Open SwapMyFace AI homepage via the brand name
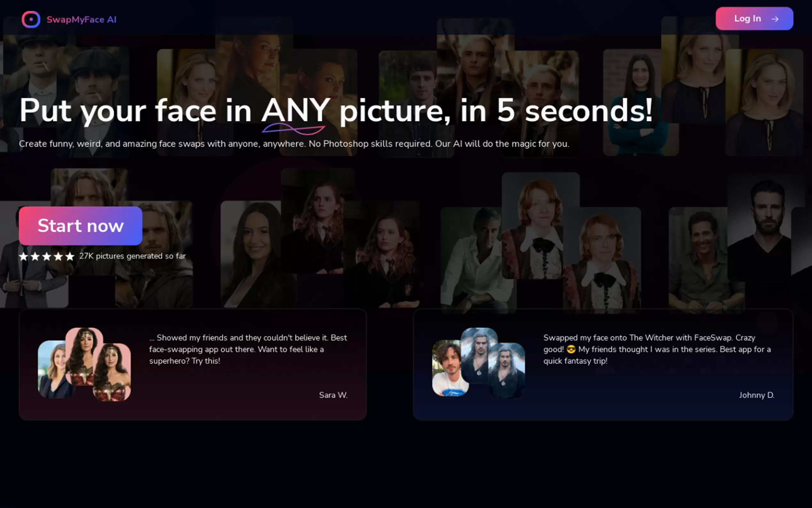This screenshot has width=812, height=508. [x=82, y=19]
